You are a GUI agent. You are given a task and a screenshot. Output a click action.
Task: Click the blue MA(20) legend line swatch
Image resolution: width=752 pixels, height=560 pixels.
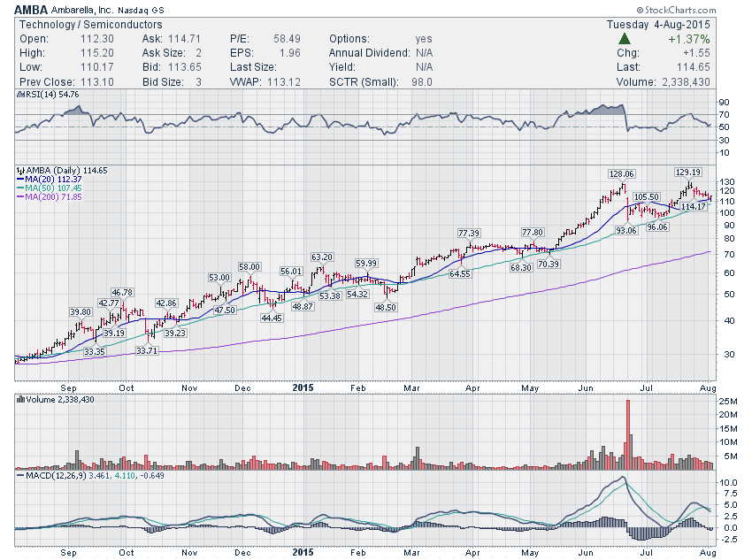(20, 180)
